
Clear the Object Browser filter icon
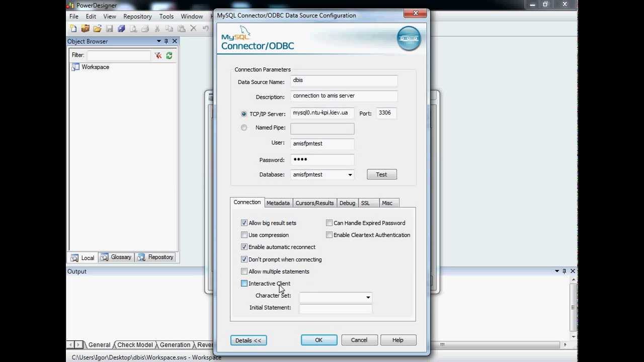point(158,55)
